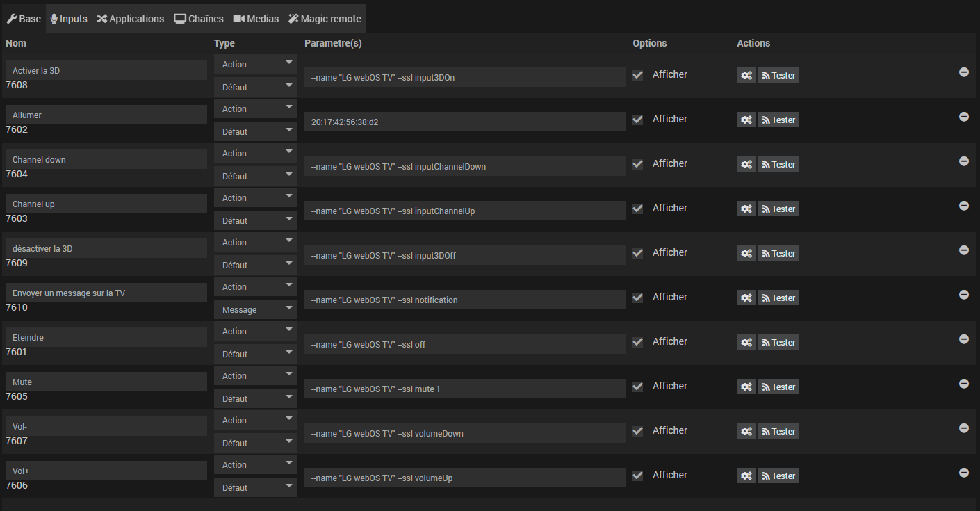Remove the Vol+ command row

coord(963,473)
